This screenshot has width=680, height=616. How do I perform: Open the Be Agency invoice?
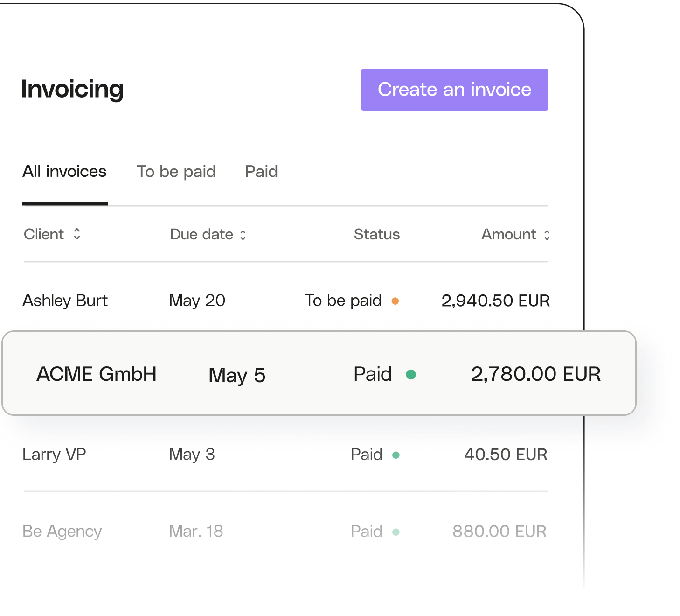(286, 532)
